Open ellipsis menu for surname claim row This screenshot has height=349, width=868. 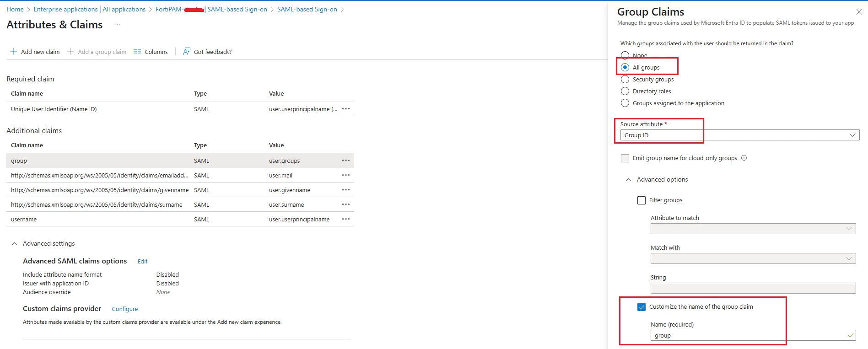(x=346, y=204)
